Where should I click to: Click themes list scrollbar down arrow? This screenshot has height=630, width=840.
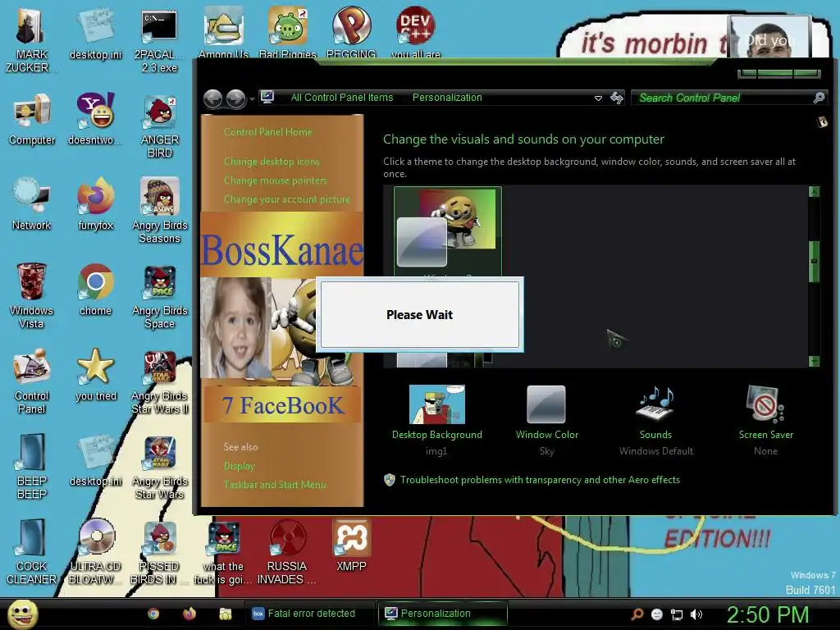tap(814, 361)
